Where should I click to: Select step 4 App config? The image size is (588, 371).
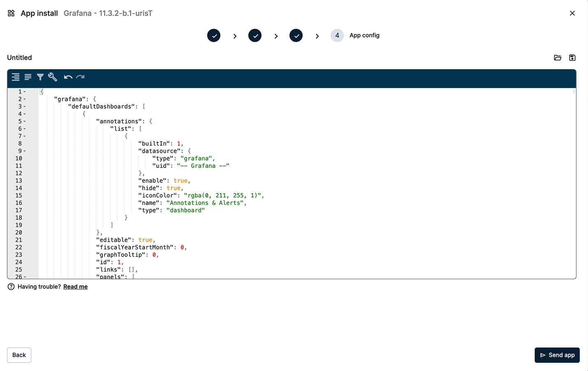[337, 35]
